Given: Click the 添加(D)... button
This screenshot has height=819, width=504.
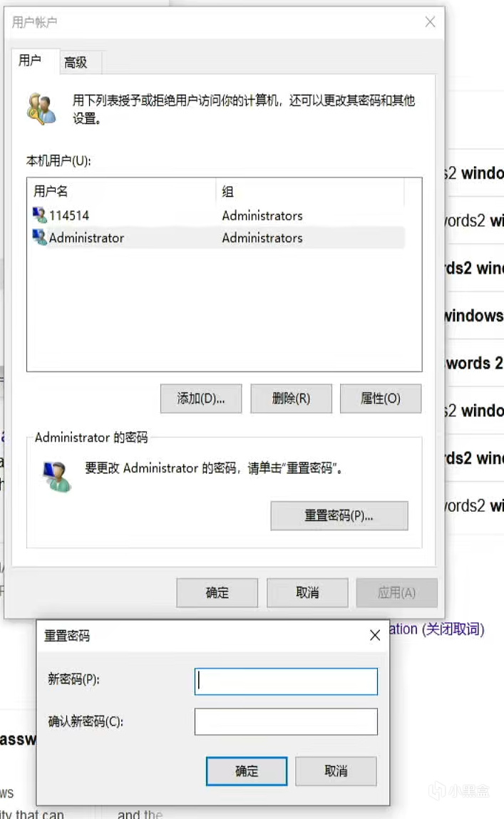Looking at the screenshot, I should (x=201, y=398).
